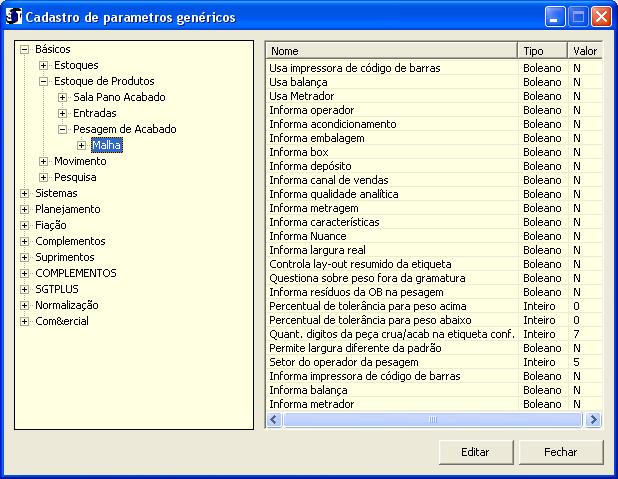Viewport: 618px width, 479px height.
Task: Expand the SGTPLUS tree node
Action: [x=25, y=289]
